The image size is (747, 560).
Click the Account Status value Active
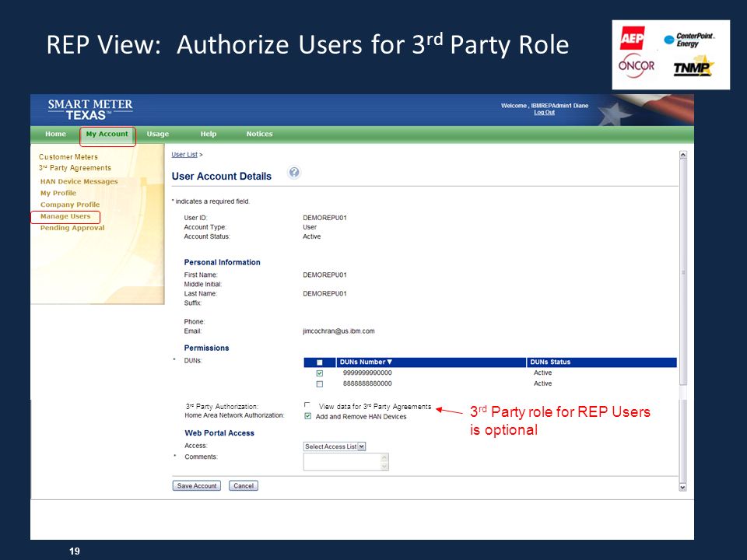click(311, 236)
